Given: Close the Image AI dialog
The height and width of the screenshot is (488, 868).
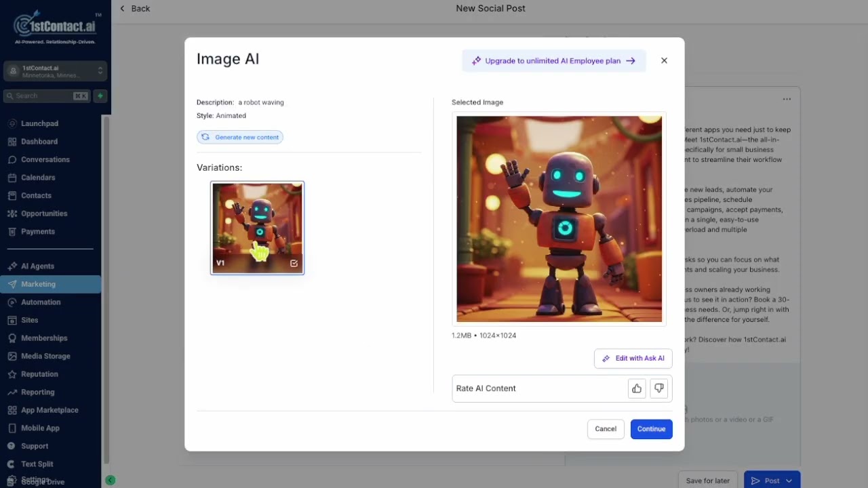Looking at the screenshot, I should pyautogui.click(x=664, y=60).
